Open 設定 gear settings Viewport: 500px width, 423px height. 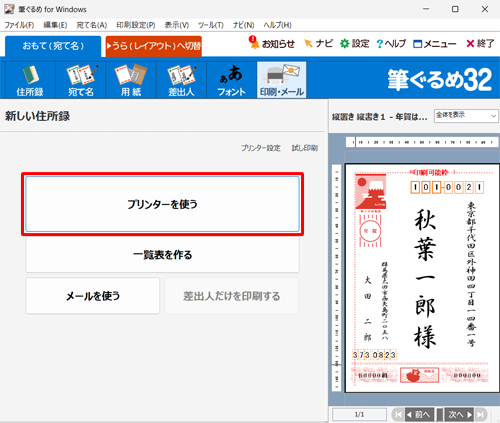(x=355, y=43)
